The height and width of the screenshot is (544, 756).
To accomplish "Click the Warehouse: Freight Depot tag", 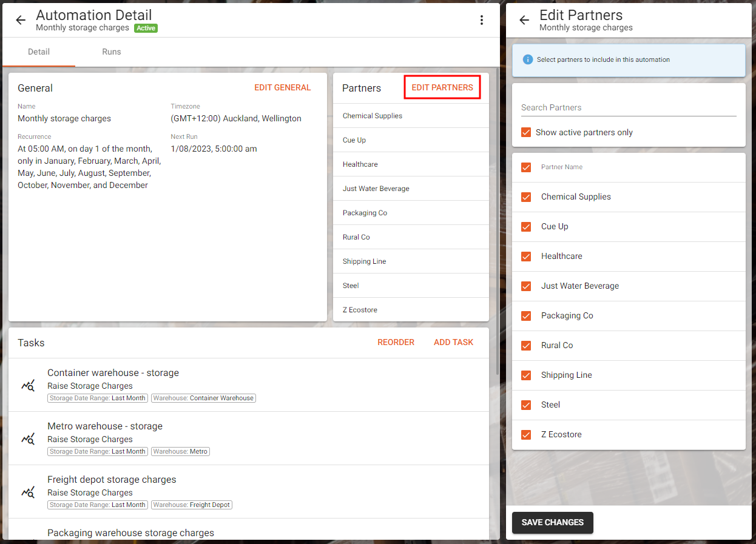I will [192, 505].
